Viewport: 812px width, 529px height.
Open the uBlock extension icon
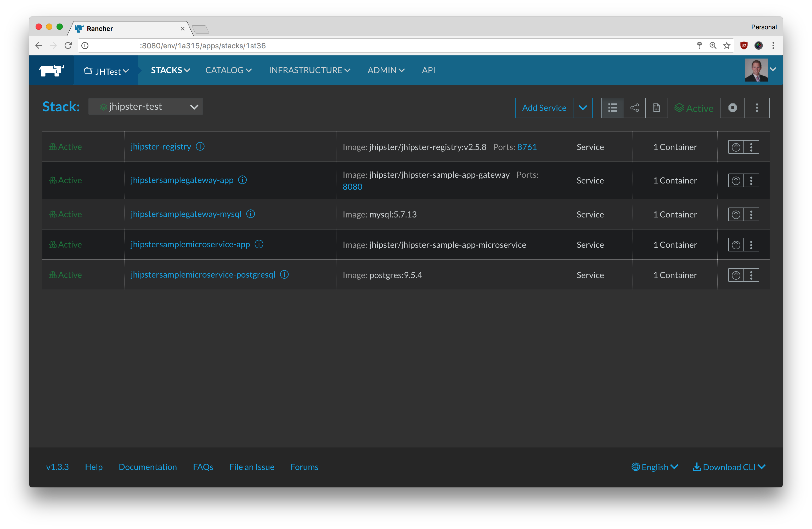[744, 46]
